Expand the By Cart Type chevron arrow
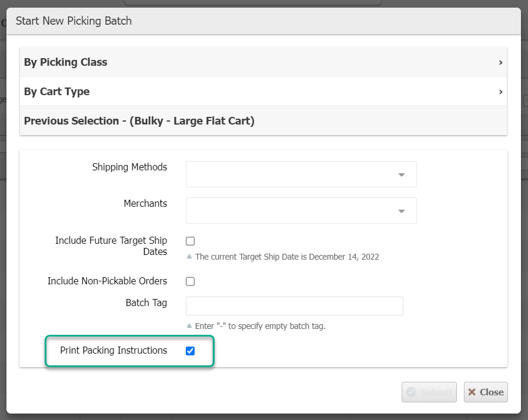 [500, 92]
